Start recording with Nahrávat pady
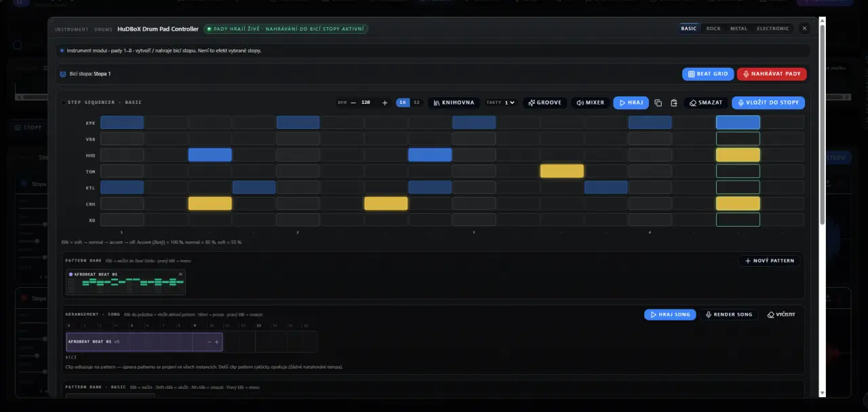 coord(772,74)
